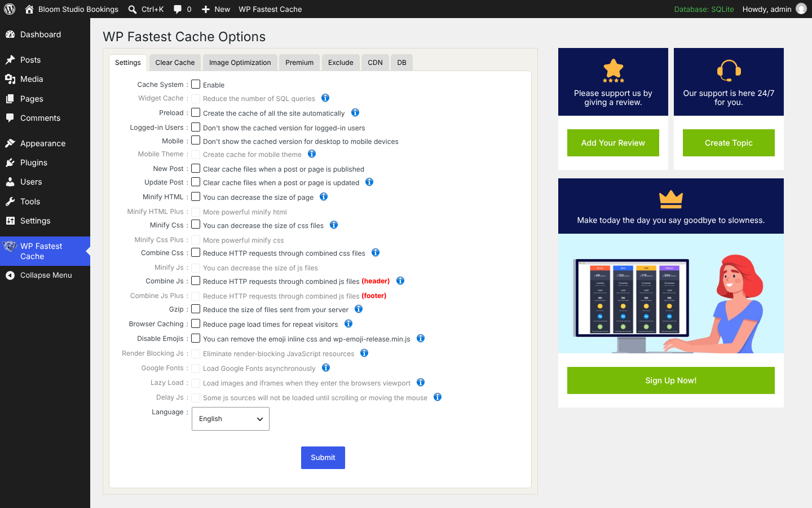Image resolution: width=812 pixels, height=508 pixels.
Task: Check the New Post clear cache checkbox
Action: tap(196, 168)
